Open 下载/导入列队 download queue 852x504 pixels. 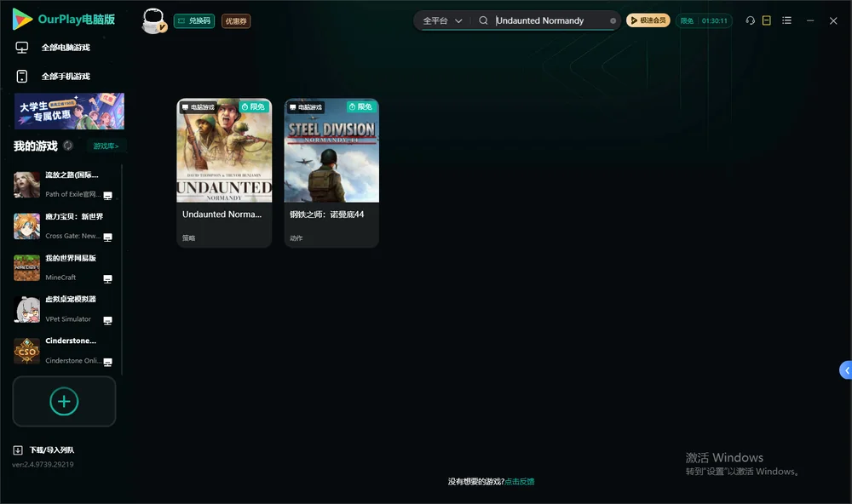(x=43, y=450)
